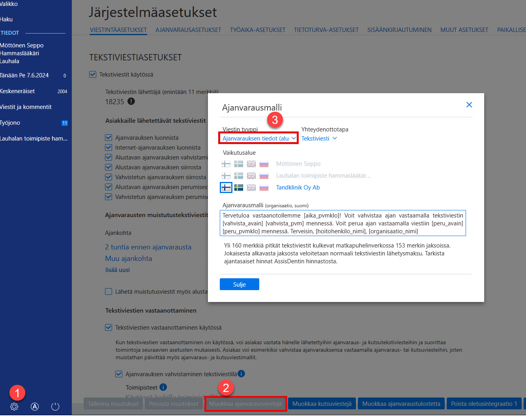This screenshot has height=420, width=526.
Task: Select UK flag in Tandklinik Oy Ab row
Action: (x=251, y=187)
